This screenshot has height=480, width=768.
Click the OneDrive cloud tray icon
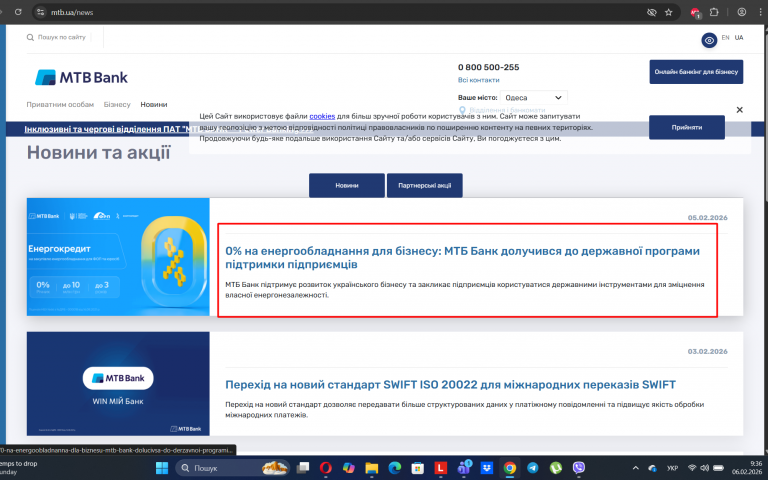(x=652, y=468)
